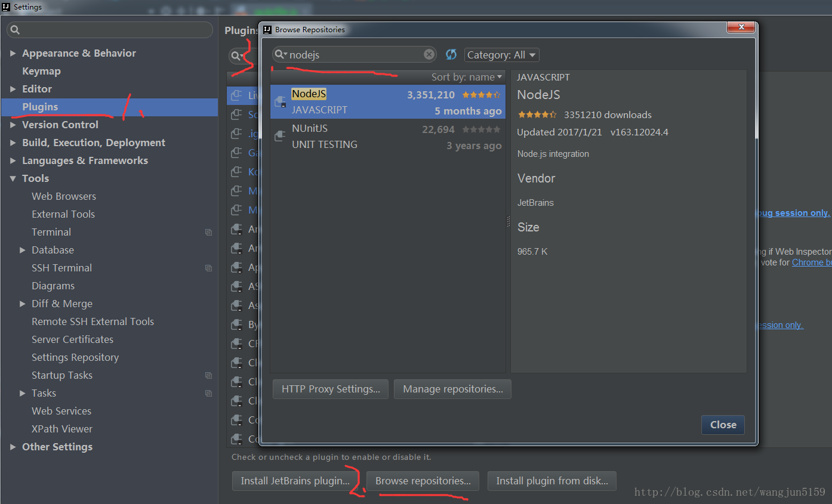
Task: Click the search icon in Settings sidebar
Action: (16, 30)
